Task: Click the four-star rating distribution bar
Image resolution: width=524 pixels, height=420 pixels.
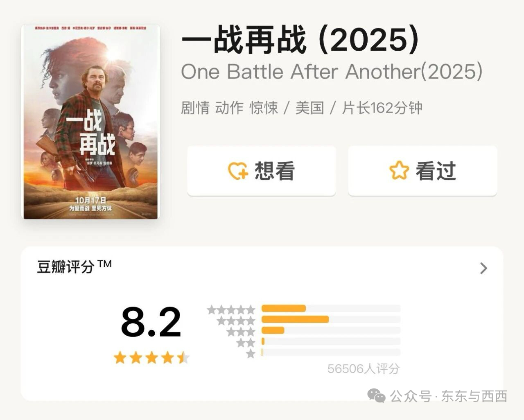Action: tap(330, 319)
